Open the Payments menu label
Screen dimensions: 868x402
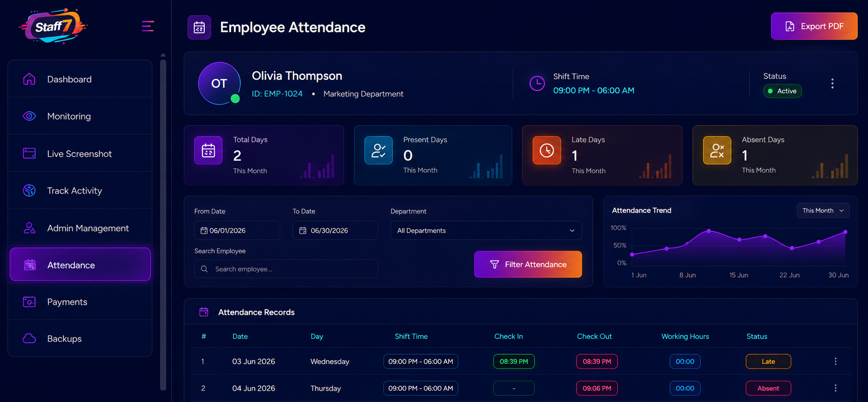point(67,302)
